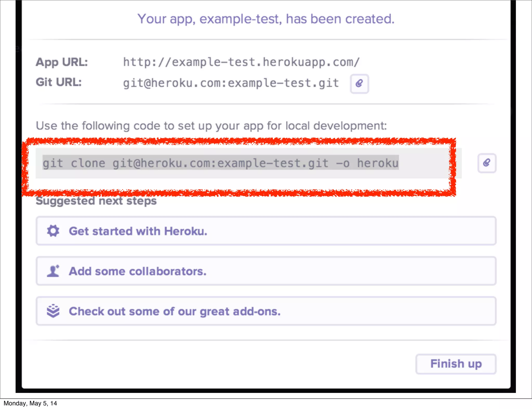Image resolution: width=532 pixels, height=409 pixels.
Task: Click the Suggested next steps heading
Action: pyautogui.click(x=96, y=201)
